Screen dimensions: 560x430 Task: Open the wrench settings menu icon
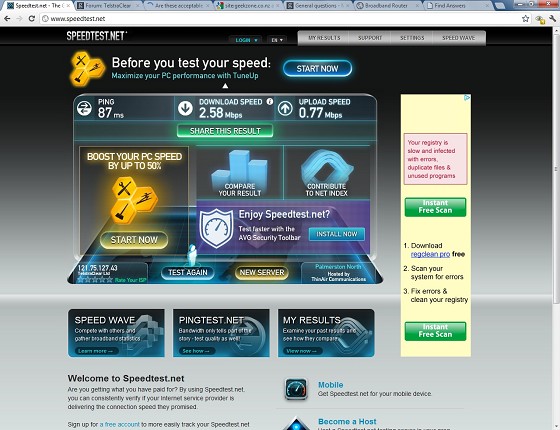(552, 19)
